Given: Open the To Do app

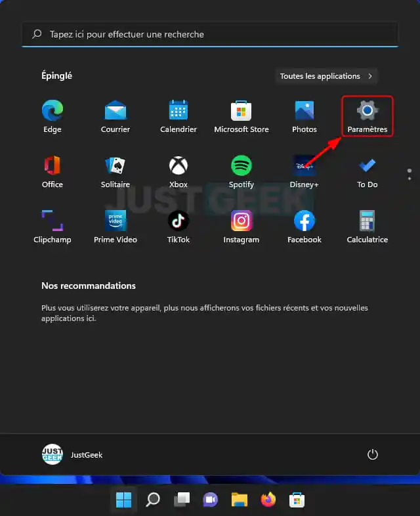Looking at the screenshot, I should (x=367, y=171).
